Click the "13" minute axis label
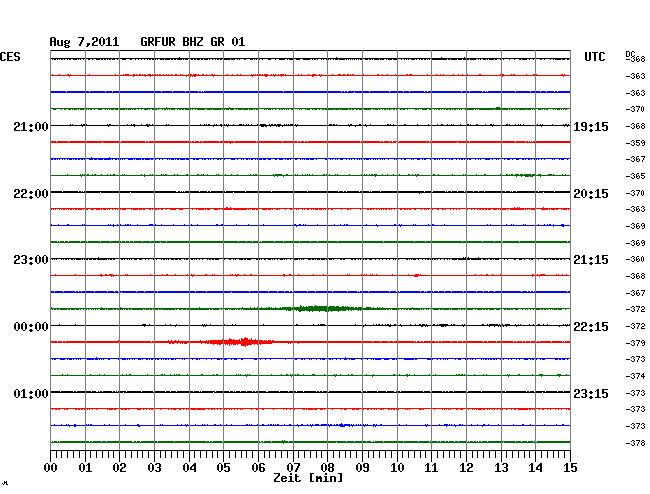 point(501,468)
